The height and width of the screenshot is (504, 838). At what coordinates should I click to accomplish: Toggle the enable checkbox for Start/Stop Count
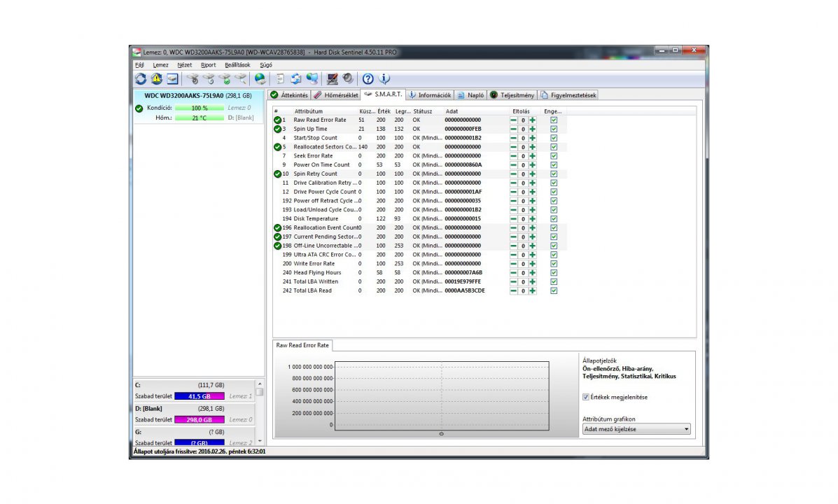554,138
